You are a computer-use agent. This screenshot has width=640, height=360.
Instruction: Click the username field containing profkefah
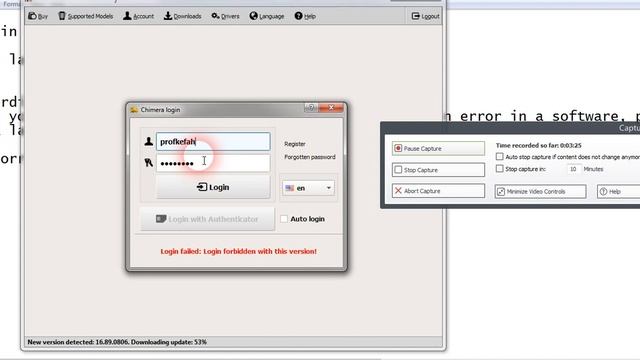213,142
